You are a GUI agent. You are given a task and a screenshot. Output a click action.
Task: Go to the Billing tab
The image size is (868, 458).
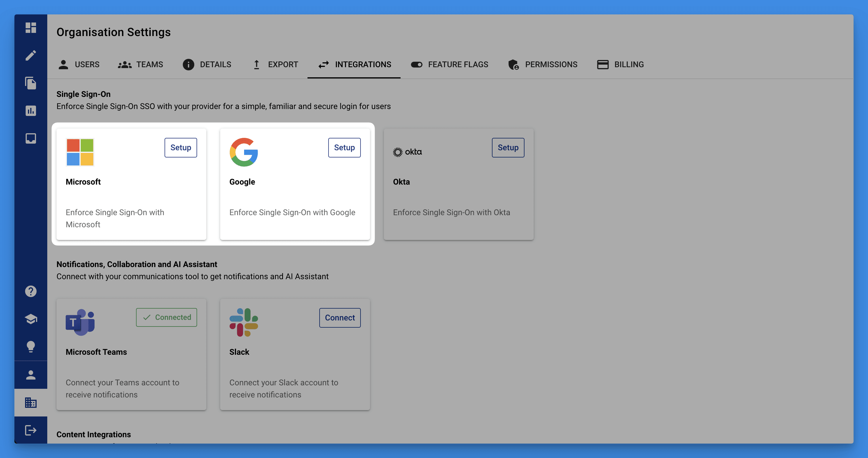click(x=620, y=64)
